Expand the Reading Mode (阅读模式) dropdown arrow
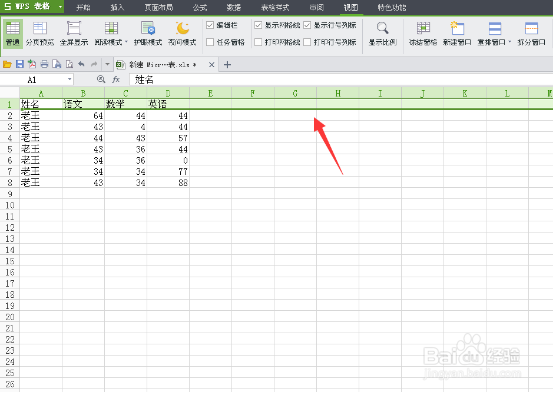The image size is (553, 393). (x=126, y=42)
